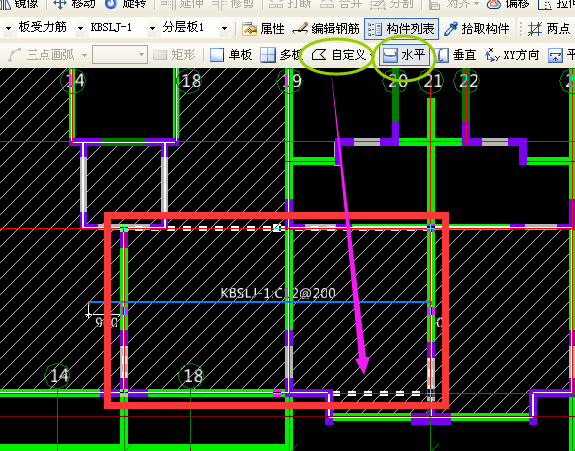Select 单板 single slab mode
The image size is (575, 451).
click(231, 55)
